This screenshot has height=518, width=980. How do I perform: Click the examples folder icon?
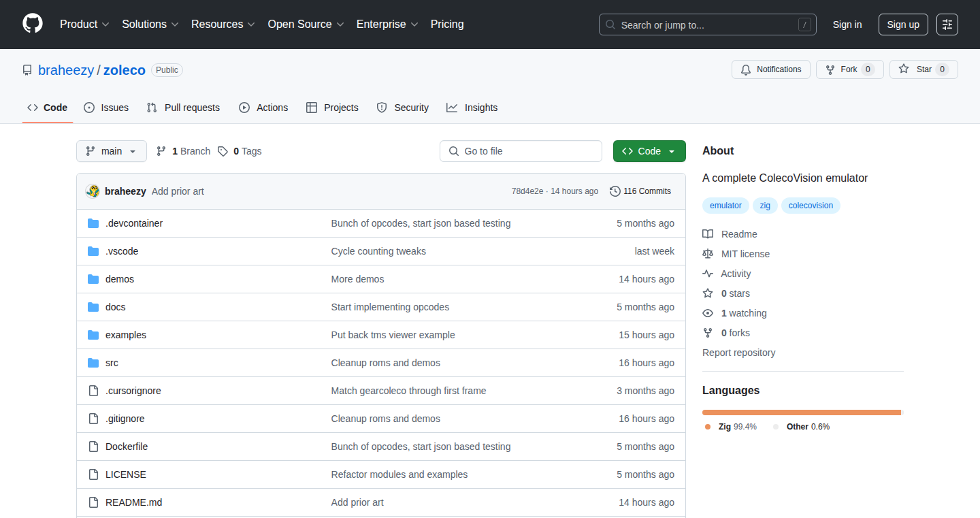tap(93, 335)
